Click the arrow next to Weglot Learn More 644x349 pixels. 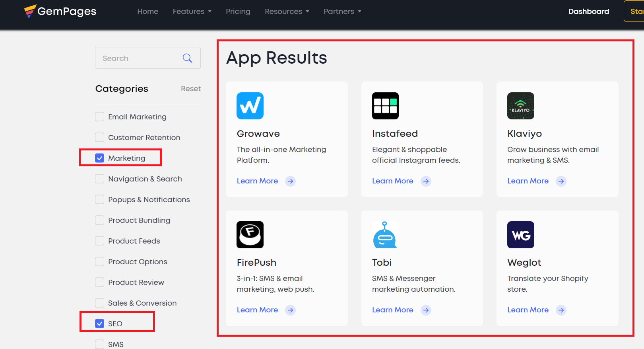tap(561, 310)
